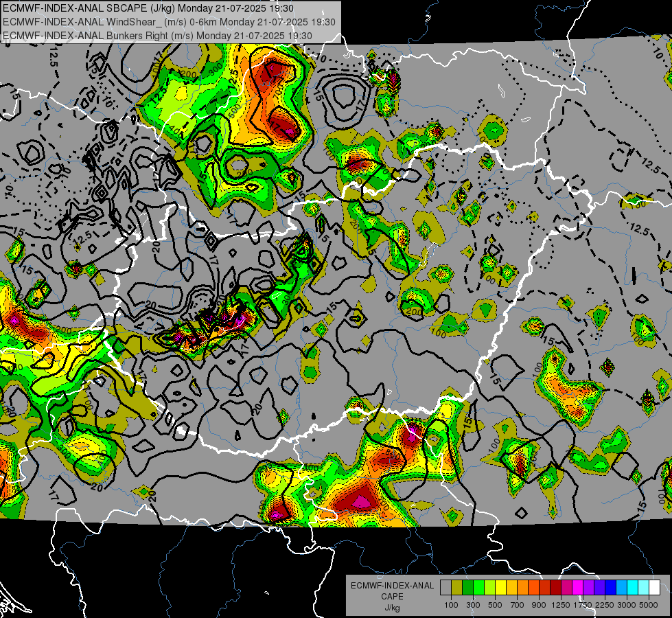
Task: Click the CAPE label in the legend
Action: pos(392,596)
